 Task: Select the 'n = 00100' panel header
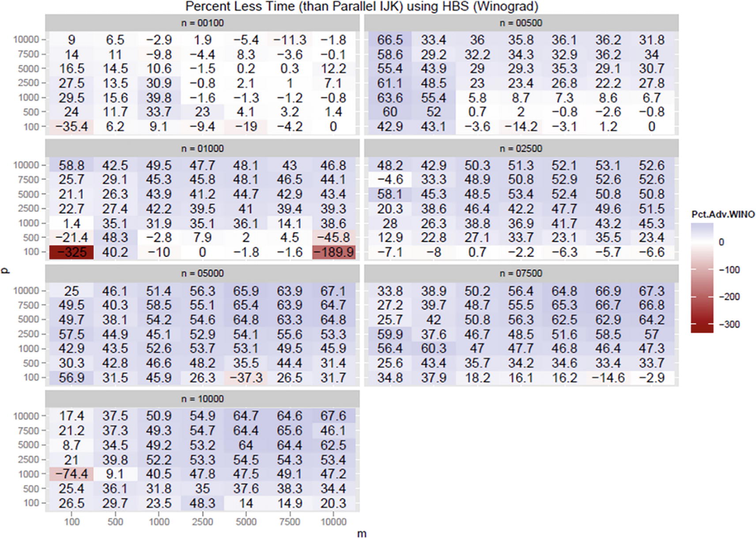(x=202, y=23)
